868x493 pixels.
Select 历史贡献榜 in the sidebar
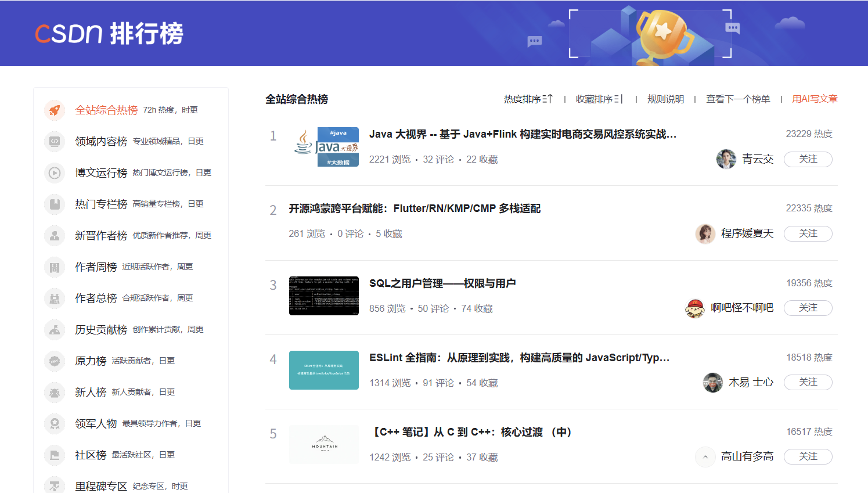[x=101, y=329]
